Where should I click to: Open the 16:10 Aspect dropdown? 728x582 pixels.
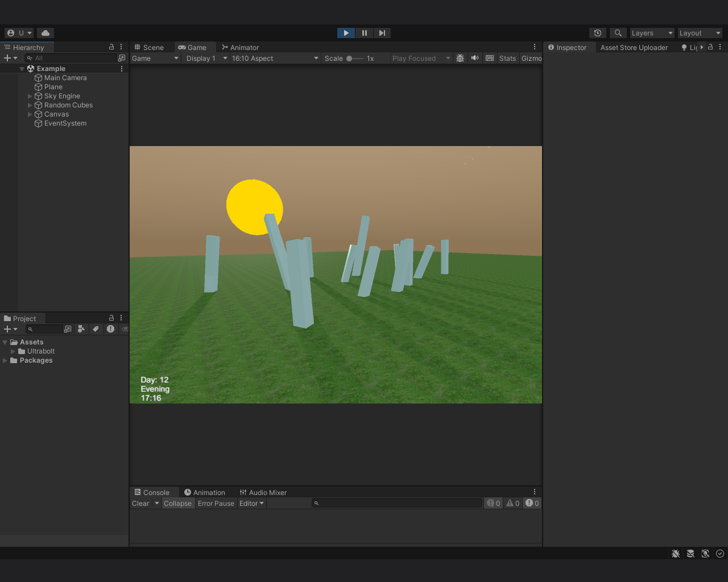click(275, 59)
